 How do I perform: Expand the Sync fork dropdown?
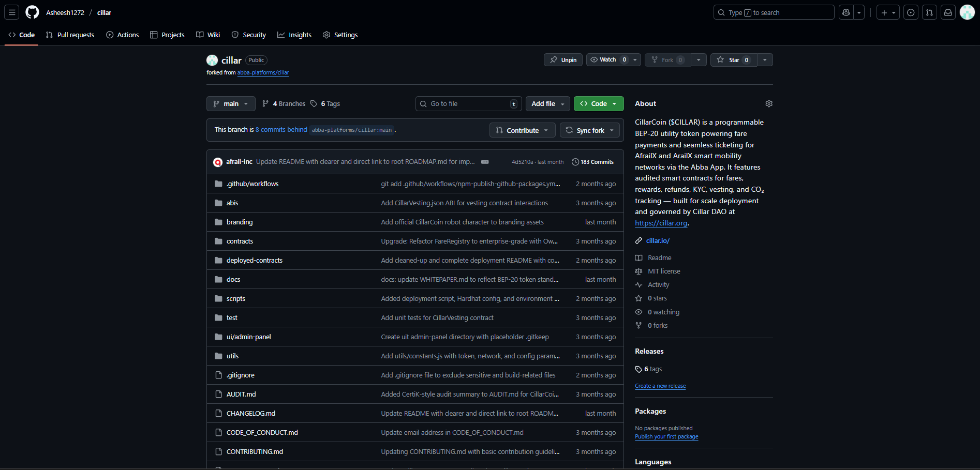tap(590, 130)
